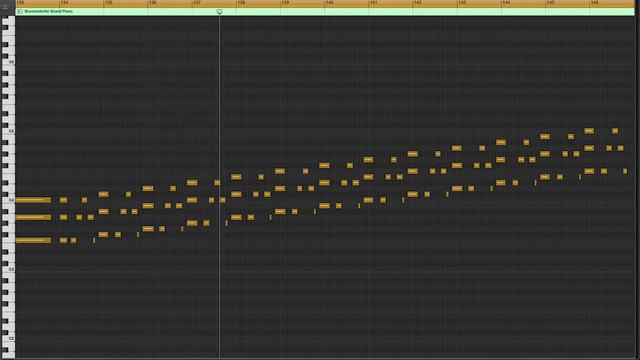640x360 pixels.
Task: Click bar 140 in the ruler
Action: pyautogui.click(x=329, y=2)
